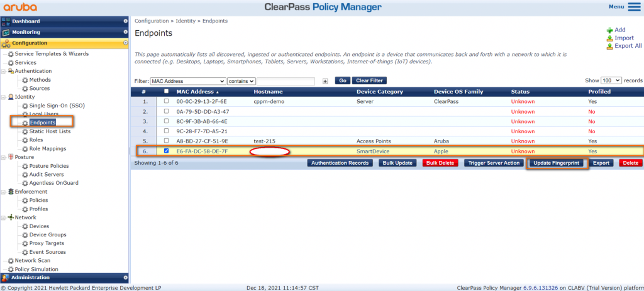Viewport: 644px width, 291px height.
Task: Open the hamburger Menu icon
Action: coord(634,6)
